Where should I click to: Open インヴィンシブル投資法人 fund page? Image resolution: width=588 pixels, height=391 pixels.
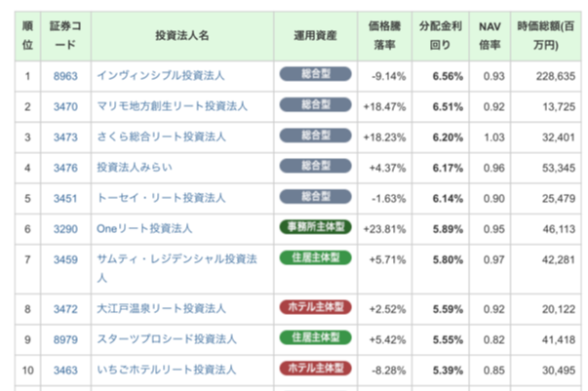pos(161,76)
